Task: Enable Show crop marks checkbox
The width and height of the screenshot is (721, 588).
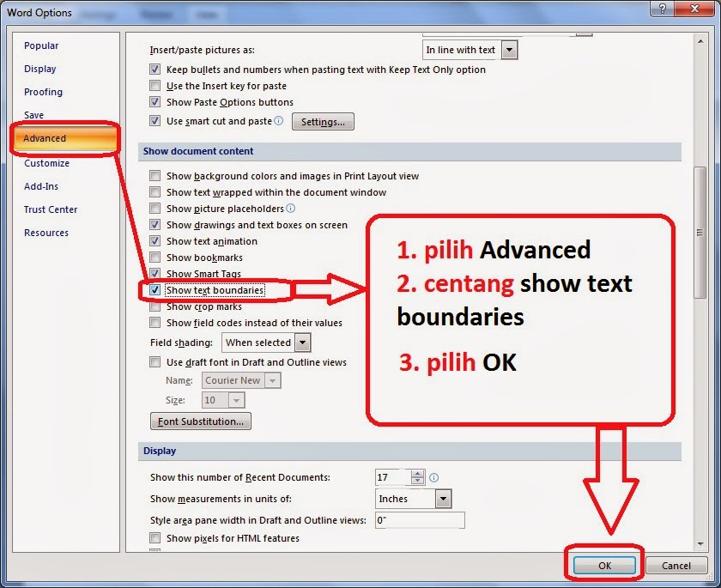Action: coord(155,306)
